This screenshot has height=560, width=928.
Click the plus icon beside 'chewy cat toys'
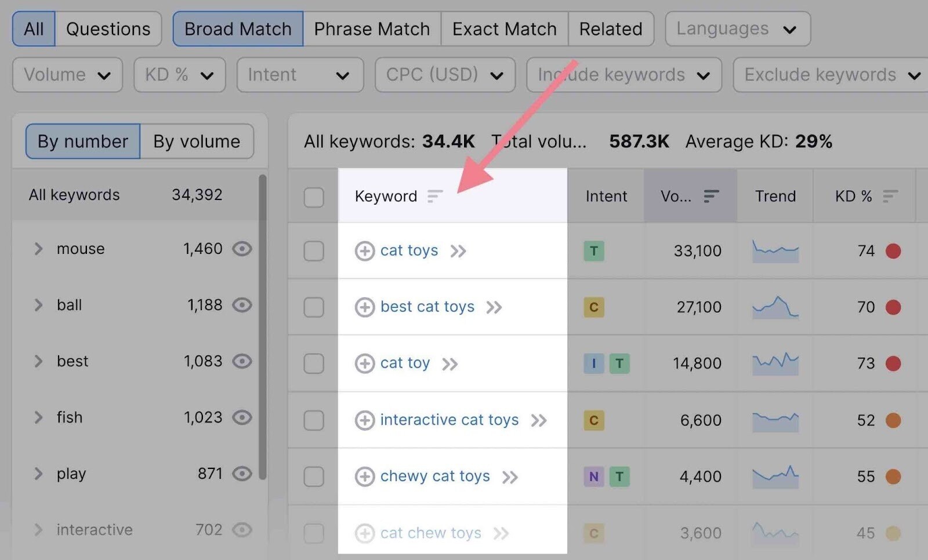click(x=364, y=477)
